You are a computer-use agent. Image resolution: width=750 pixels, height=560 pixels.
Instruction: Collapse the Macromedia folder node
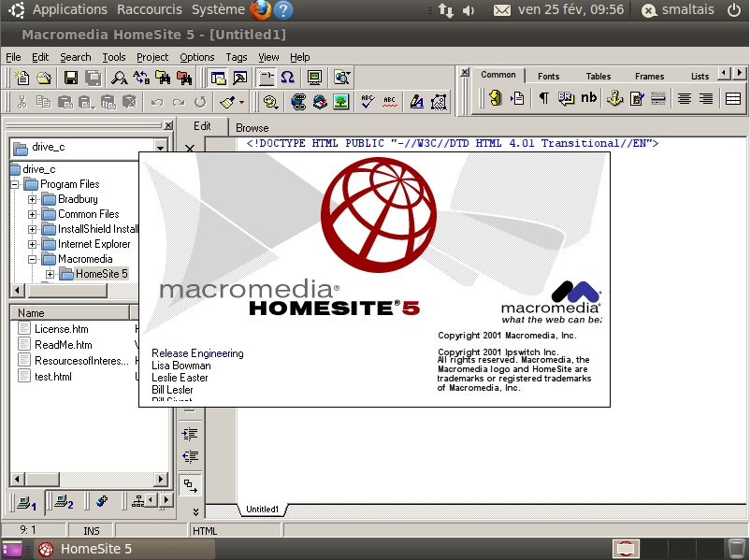[x=33, y=259]
